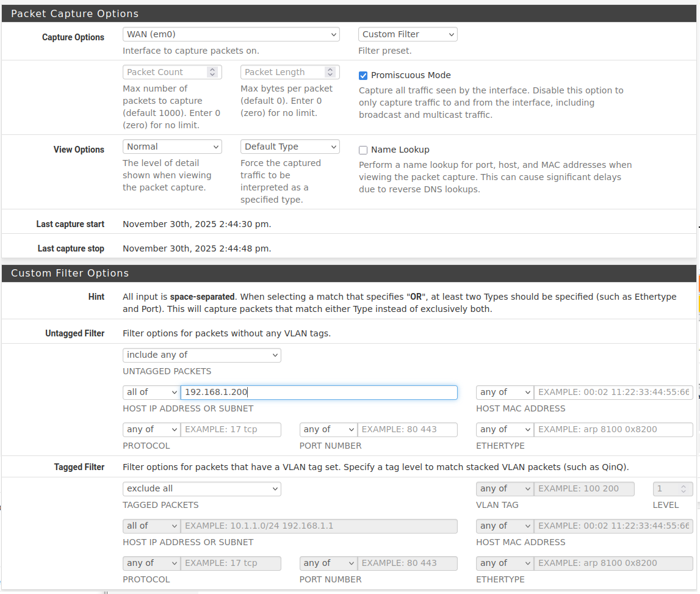This screenshot has width=700, height=594.
Task: Click the VLAN Level stepper arrows
Action: tap(683, 489)
